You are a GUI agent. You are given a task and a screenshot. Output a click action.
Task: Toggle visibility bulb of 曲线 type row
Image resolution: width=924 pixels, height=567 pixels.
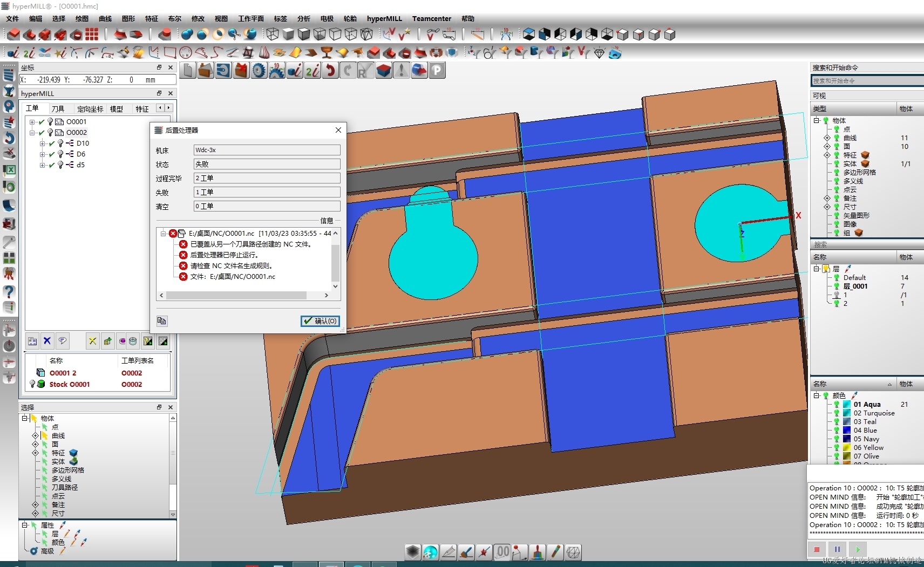click(837, 138)
